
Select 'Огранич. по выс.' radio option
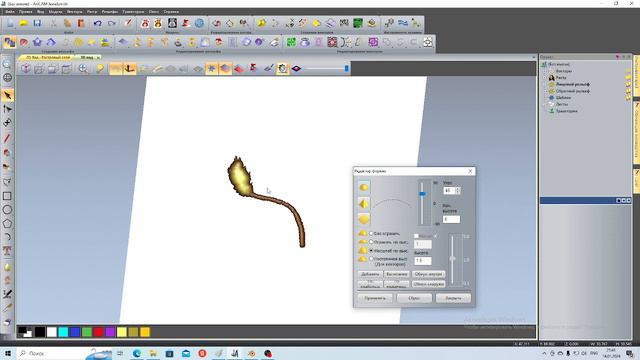pyautogui.click(x=371, y=242)
